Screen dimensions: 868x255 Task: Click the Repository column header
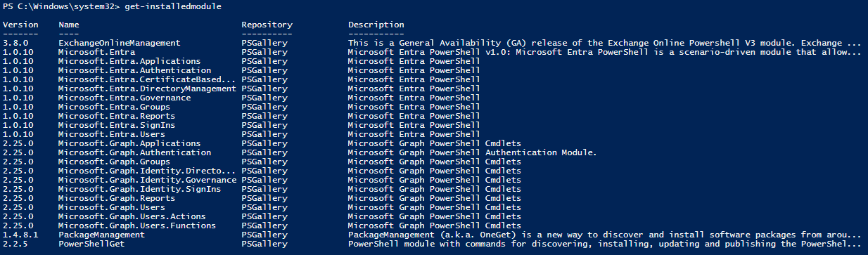267,25
